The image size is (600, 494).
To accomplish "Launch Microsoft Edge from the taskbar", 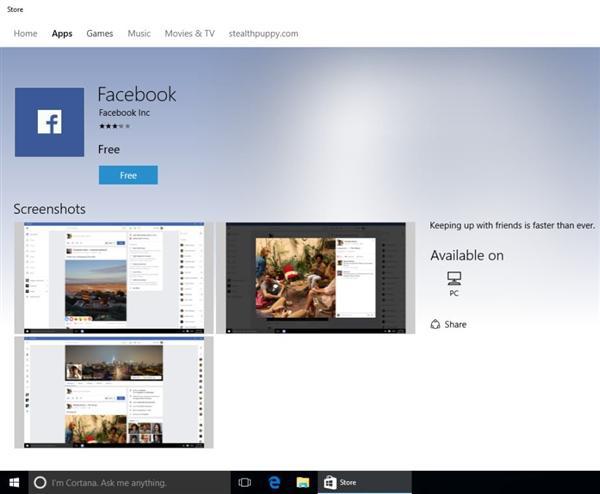I will click(273, 482).
